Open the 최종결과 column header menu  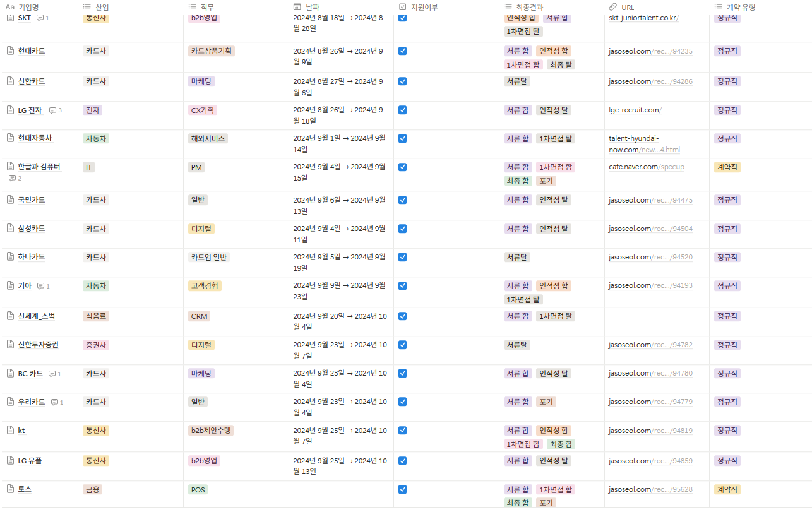click(x=552, y=7)
